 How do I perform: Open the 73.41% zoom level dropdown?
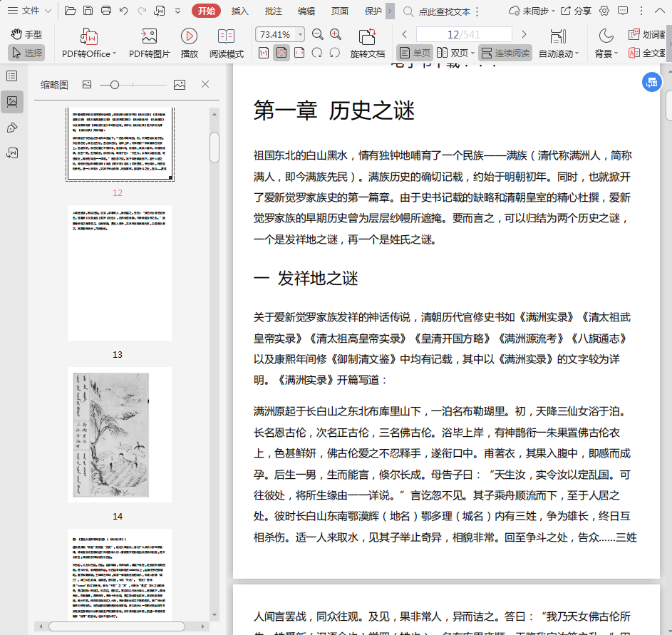(300, 34)
